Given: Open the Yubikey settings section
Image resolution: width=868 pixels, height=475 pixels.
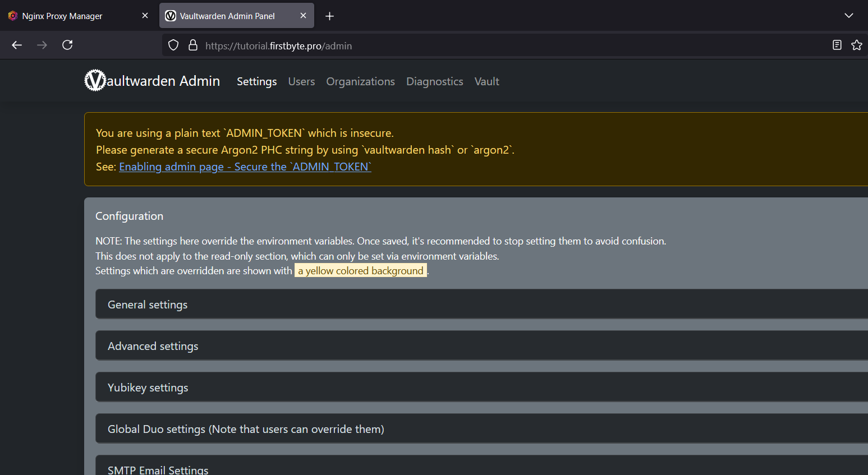Looking at the screenshot, I should [x=148, y=387].
